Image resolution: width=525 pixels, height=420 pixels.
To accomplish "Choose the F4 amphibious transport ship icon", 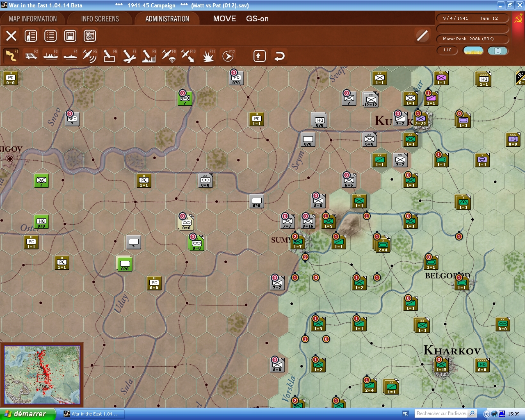I will pos(70,55).
